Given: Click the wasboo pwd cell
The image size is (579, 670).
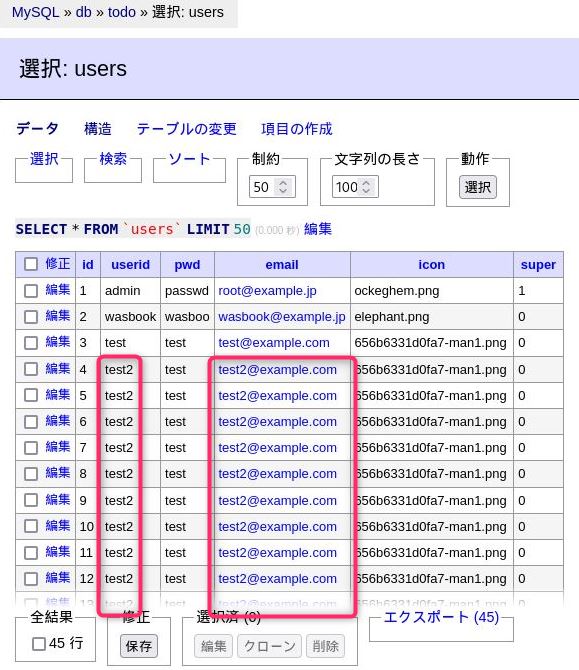Looking at the screenshot, I should tap(187, 317).
